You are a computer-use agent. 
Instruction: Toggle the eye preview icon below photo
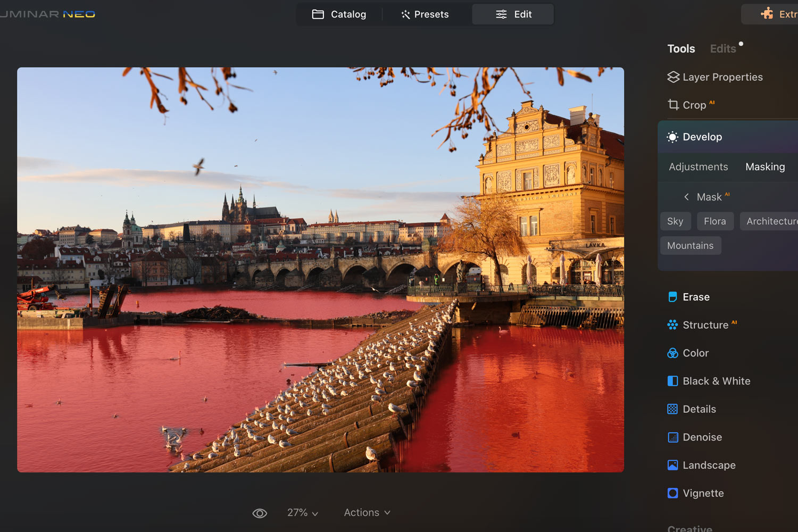(x=260, y=513)
